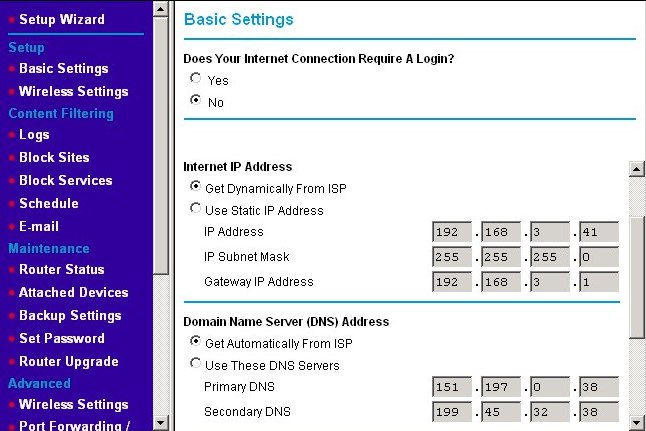This screenshot has width=646, height=431.
Task: Click Secondary DNS third octet field 32
Action: 550,412
